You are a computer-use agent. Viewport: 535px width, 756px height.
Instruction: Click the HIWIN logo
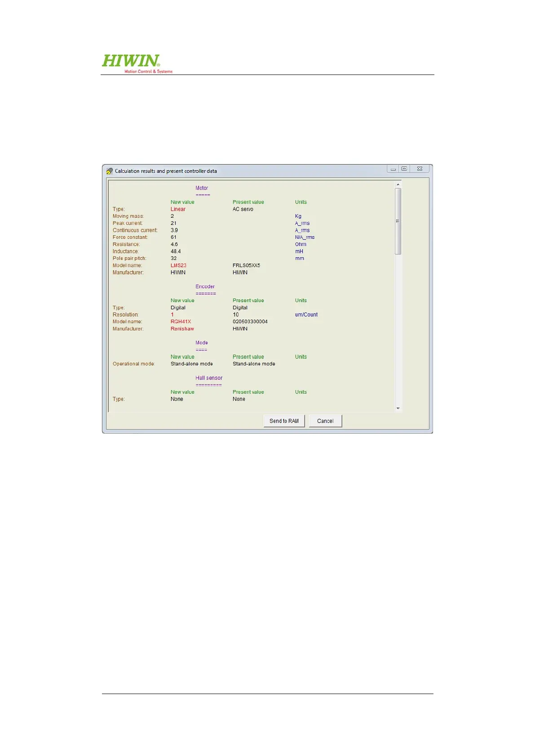pos(137,63)
